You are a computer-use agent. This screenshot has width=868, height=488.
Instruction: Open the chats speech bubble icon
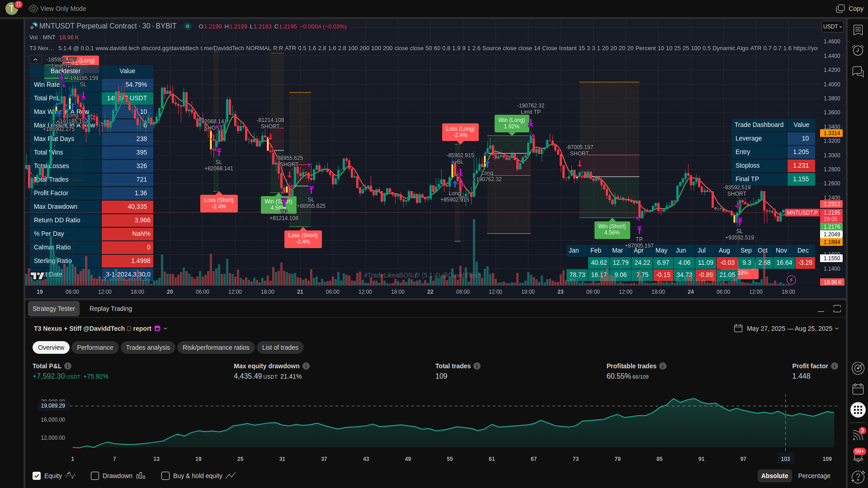(x=858, y=71)
